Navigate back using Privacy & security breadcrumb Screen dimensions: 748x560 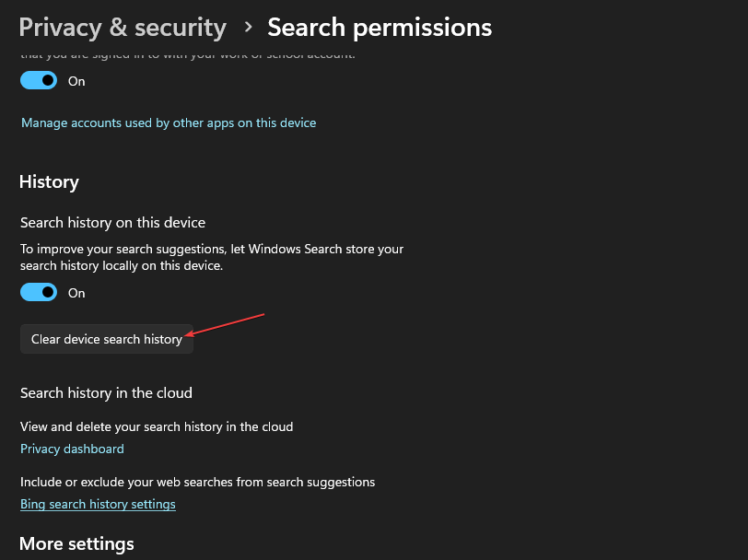(x=122, y=27)
